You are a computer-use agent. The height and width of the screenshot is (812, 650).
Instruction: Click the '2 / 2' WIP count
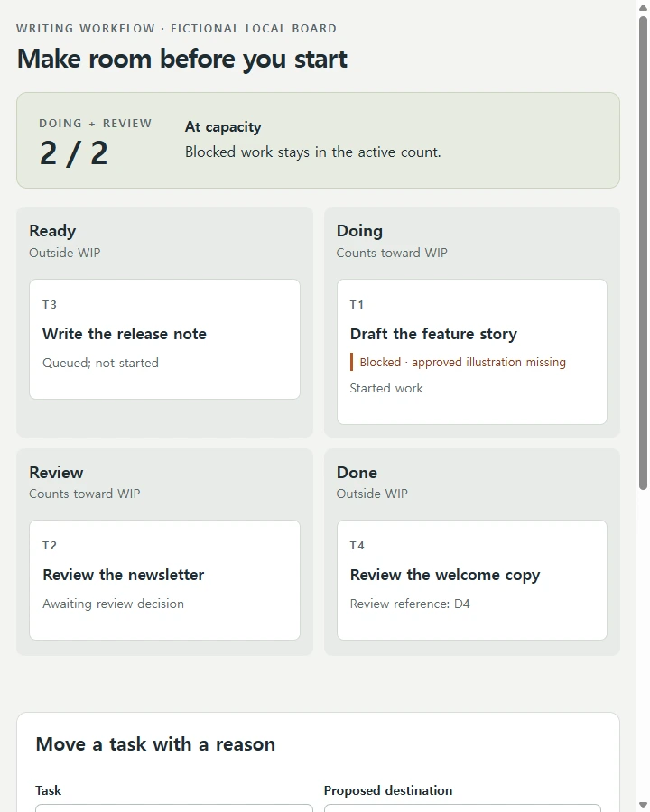pos(74,153)
